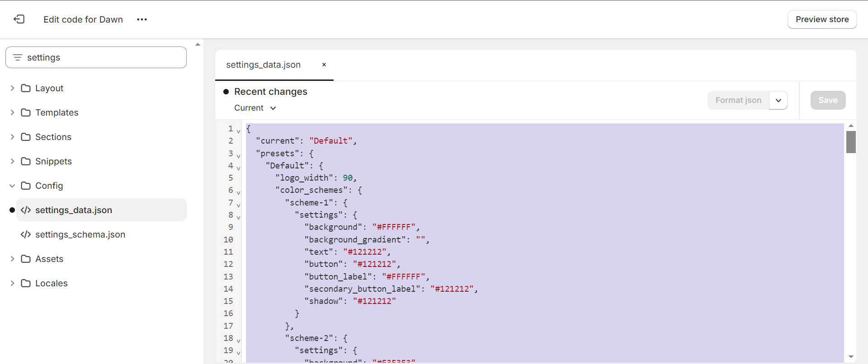Screen dimensions: 868x364
Task: Click the Sections folder icon
Action: pyautogui.click(x=26, y=137)
